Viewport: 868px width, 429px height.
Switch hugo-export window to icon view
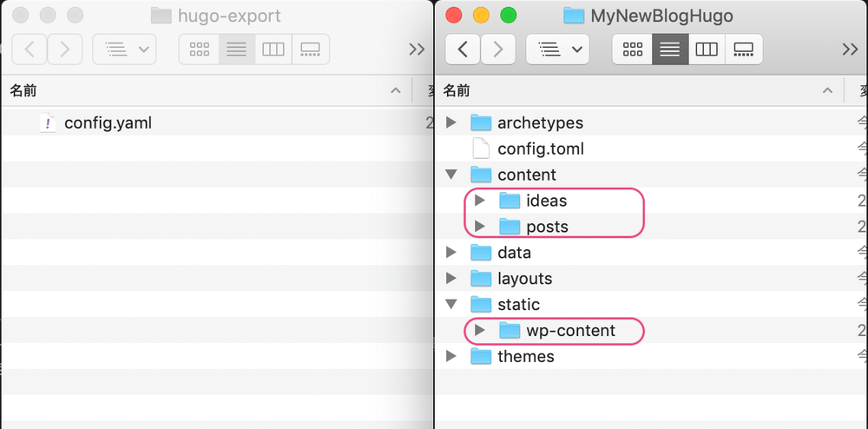[199, 49]
